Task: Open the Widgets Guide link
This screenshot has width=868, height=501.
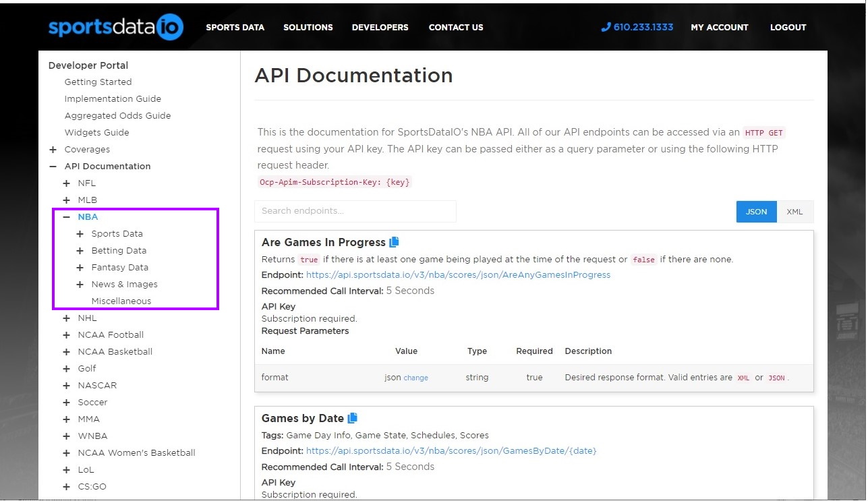Action: pos(96,133)
